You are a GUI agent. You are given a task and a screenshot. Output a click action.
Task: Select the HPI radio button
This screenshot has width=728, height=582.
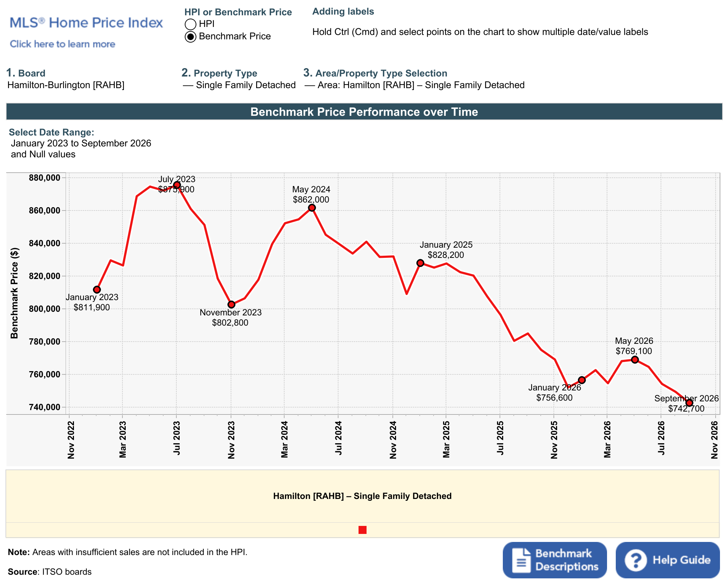click(x=191, y=24)
